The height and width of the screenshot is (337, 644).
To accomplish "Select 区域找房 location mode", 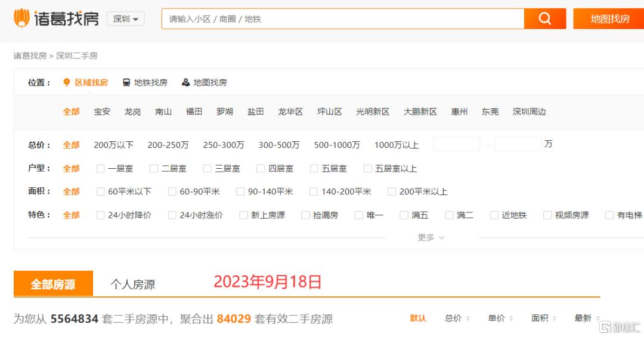I will [91, 82].
